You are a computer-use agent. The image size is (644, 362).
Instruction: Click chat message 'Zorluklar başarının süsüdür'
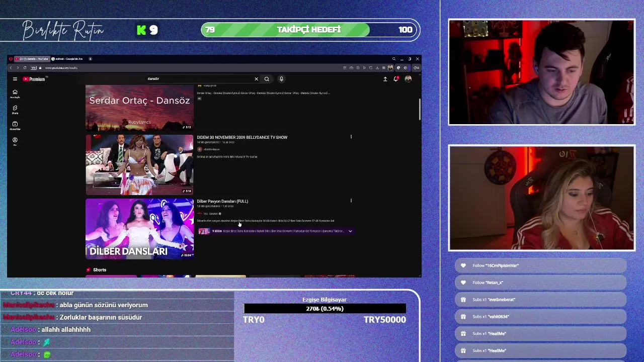[x=101, y=317]
